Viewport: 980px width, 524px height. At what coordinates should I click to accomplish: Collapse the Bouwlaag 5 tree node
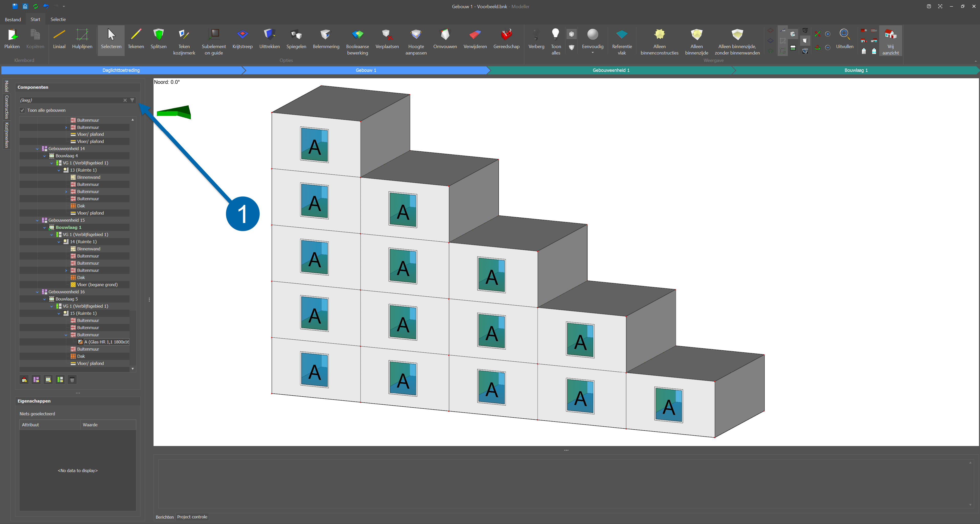point(45,299)
